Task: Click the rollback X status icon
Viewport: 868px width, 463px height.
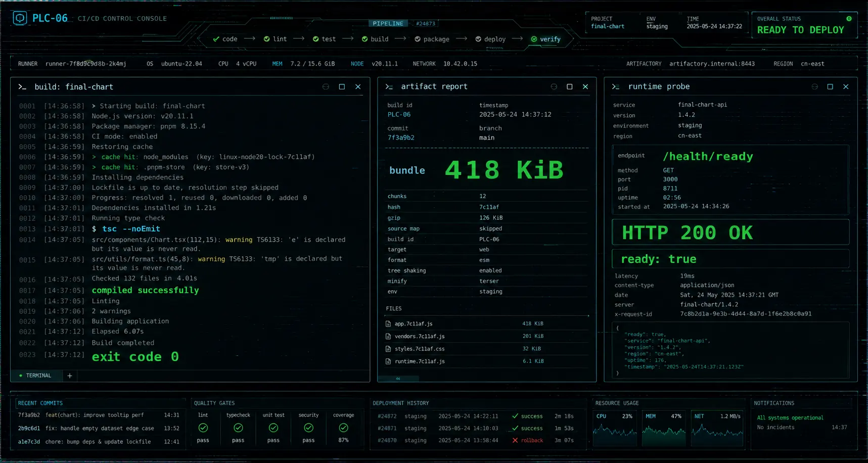Action: click(x=515, y=441)
